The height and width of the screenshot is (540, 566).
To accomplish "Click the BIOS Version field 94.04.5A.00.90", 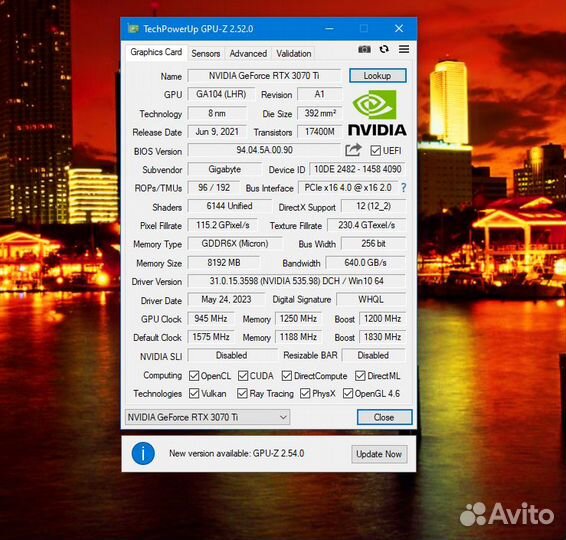I will [x=264, y=150].
